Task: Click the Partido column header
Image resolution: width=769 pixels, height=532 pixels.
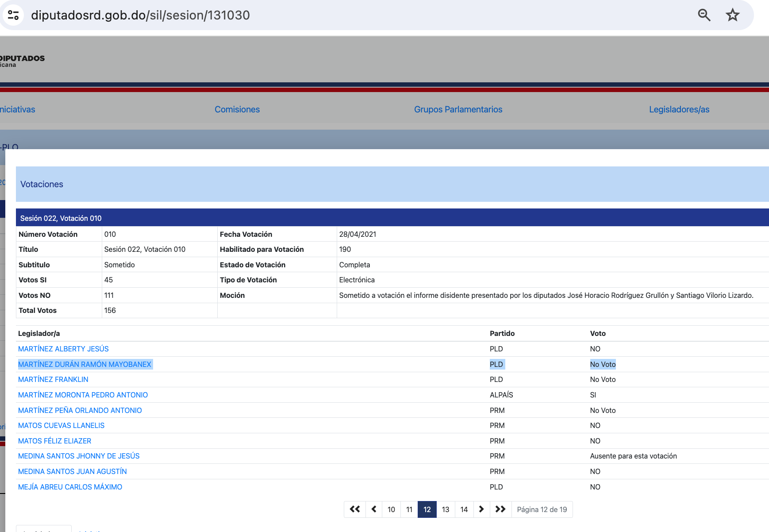Action: click(502, 333)
